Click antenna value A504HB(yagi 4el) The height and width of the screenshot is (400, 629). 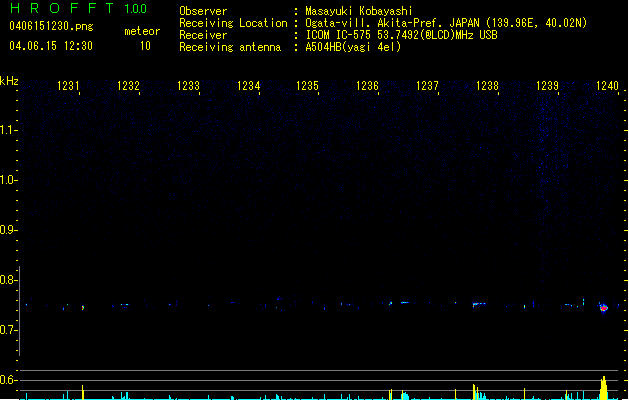pos(353,47)
